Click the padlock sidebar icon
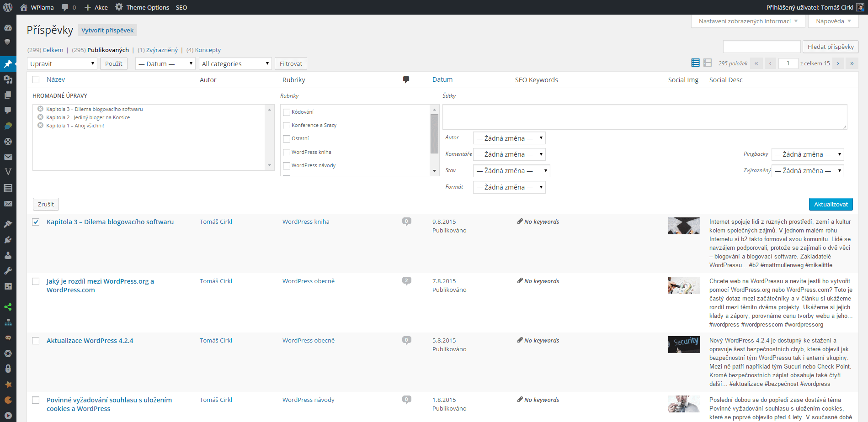 [x=8, y=369]
